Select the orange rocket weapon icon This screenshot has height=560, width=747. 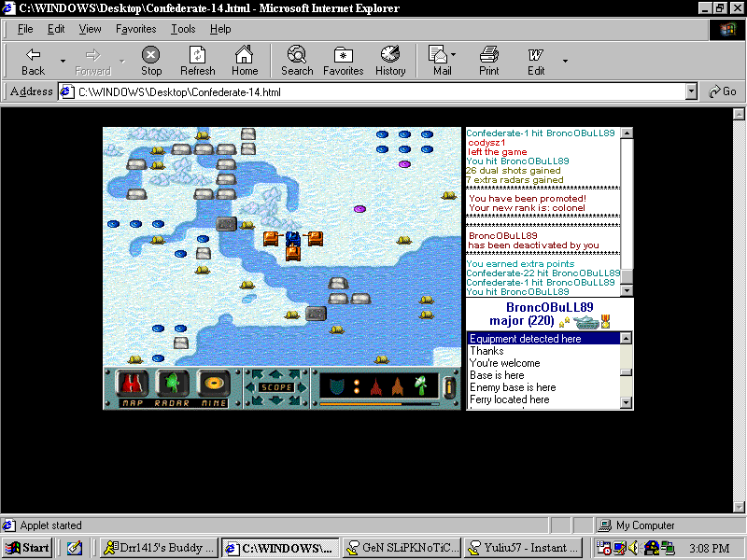pyautogui.click(x=398, y=386)
